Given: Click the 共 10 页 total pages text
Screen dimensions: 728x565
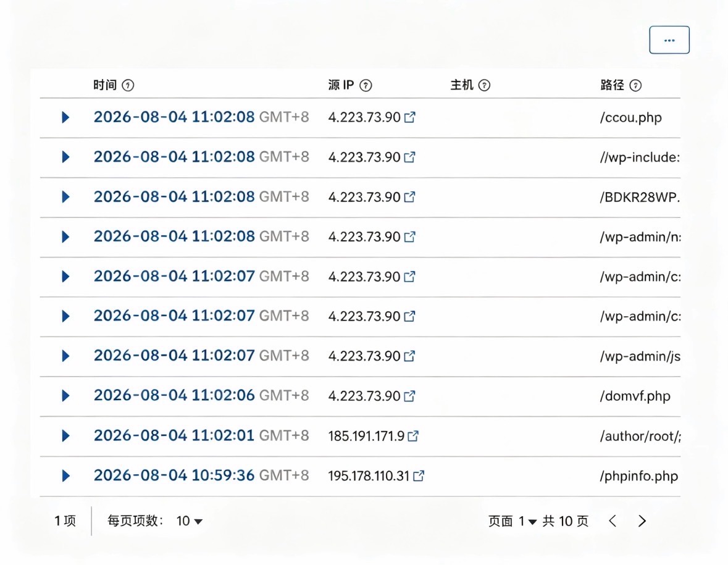Looking at the screenshot, I should coord(566,521).
